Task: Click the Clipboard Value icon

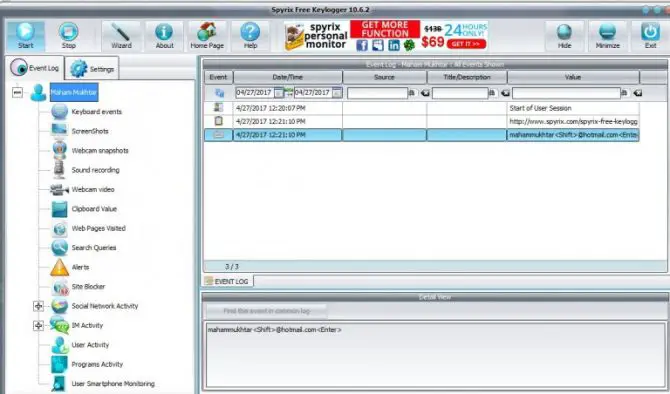Action: coord(59,209)
